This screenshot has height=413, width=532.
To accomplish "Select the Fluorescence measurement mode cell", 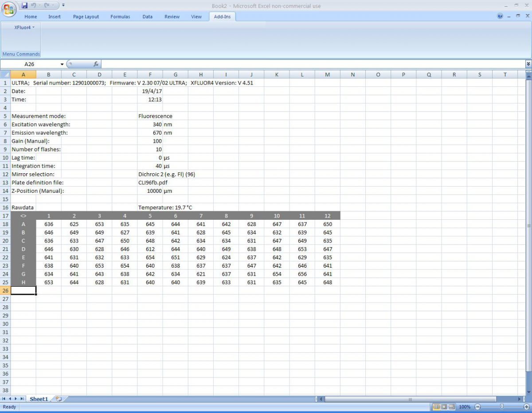I will pyautogui.click(x=155, y=116).
